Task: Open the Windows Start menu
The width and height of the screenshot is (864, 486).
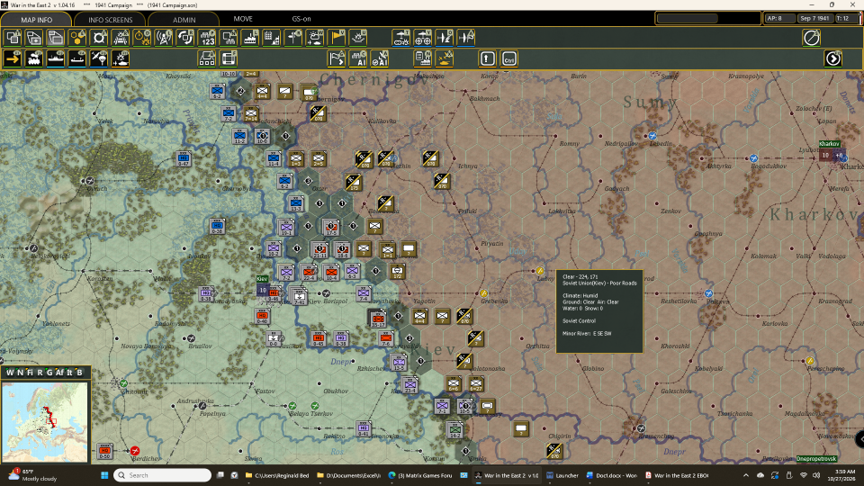Action: [x=104, y=475]
